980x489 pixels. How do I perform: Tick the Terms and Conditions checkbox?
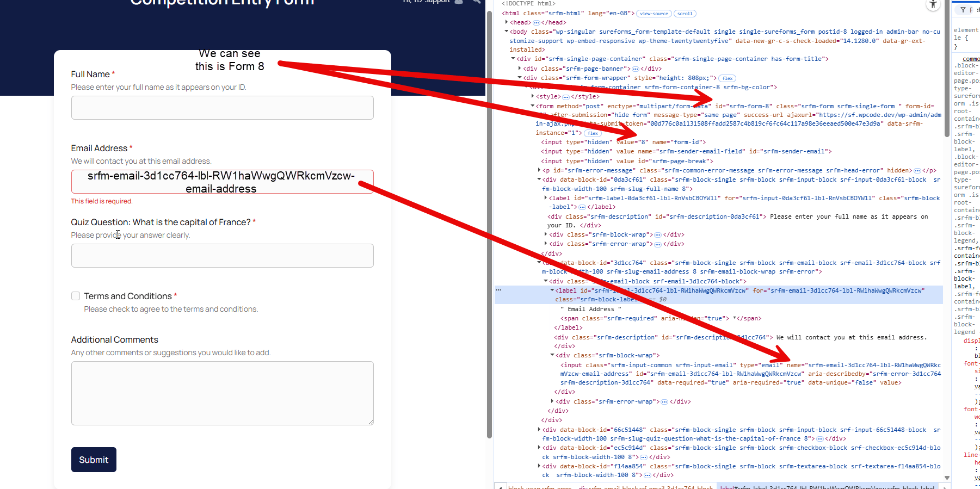tap(76, 296)
